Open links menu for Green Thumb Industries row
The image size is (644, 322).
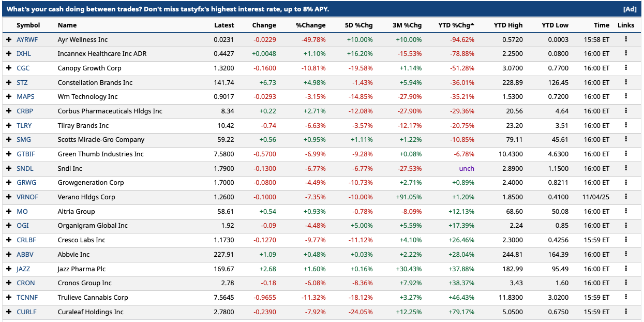tap(626, 154)
